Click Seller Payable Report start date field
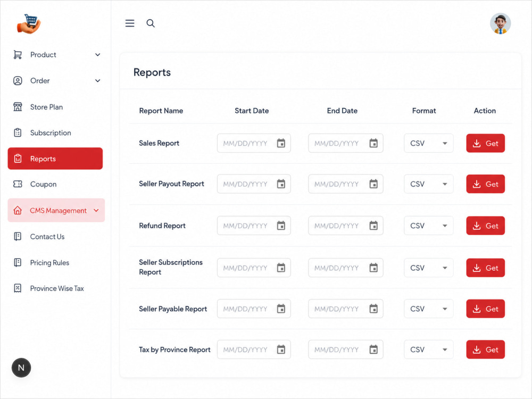This screenshot has height=399, width=532. click(254, 309)
